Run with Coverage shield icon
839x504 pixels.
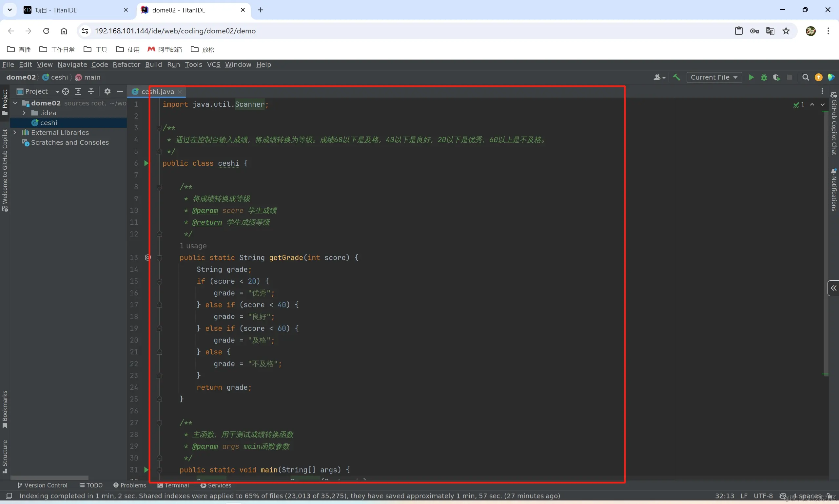click(x=776, y=77)
